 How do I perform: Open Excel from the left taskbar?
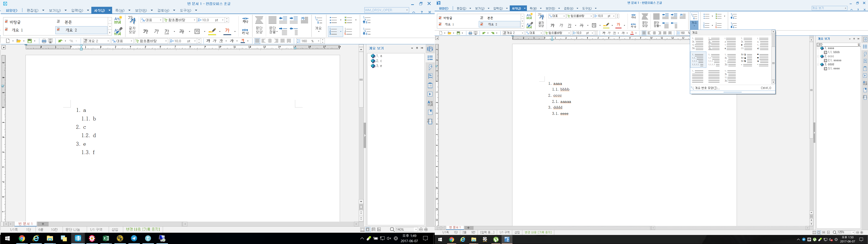click(106, 238)
